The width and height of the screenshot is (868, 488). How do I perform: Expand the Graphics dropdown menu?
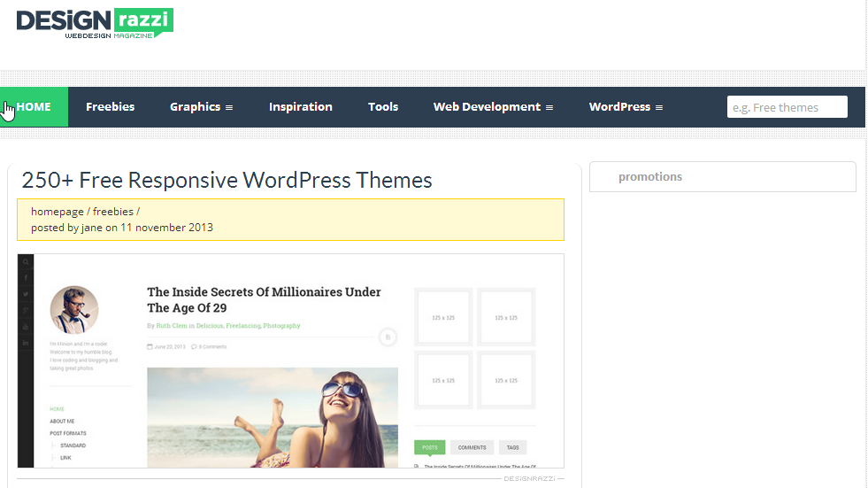(201, 107)
